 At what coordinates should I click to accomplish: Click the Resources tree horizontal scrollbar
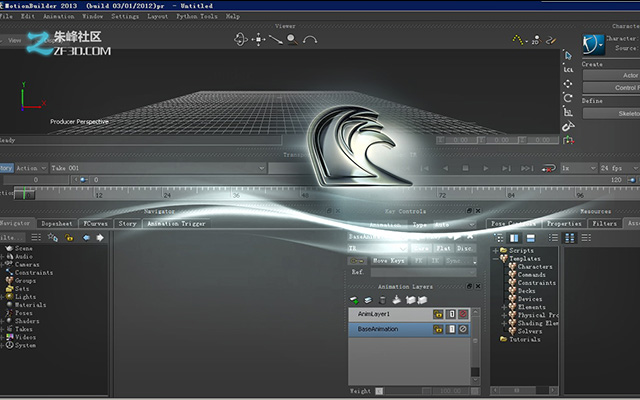point(524,391)
